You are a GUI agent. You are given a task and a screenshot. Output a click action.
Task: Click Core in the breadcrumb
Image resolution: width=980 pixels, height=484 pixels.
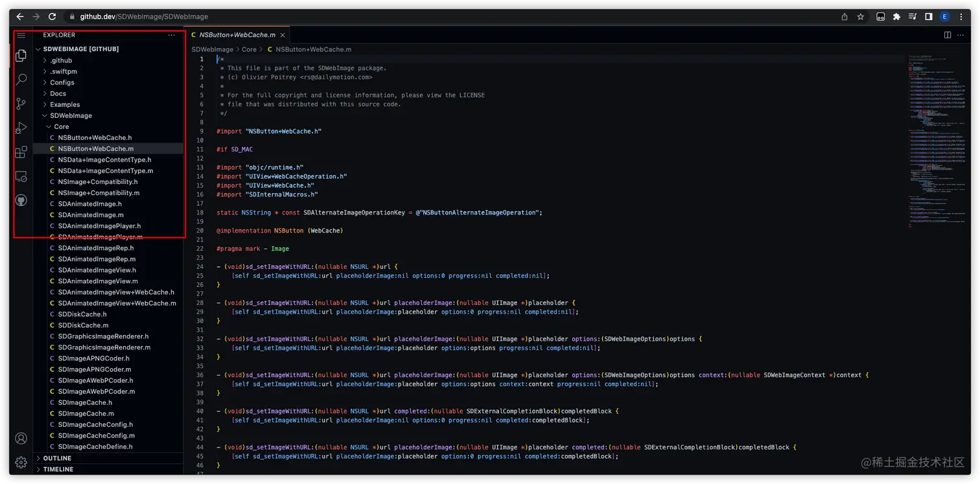point(250,49)
